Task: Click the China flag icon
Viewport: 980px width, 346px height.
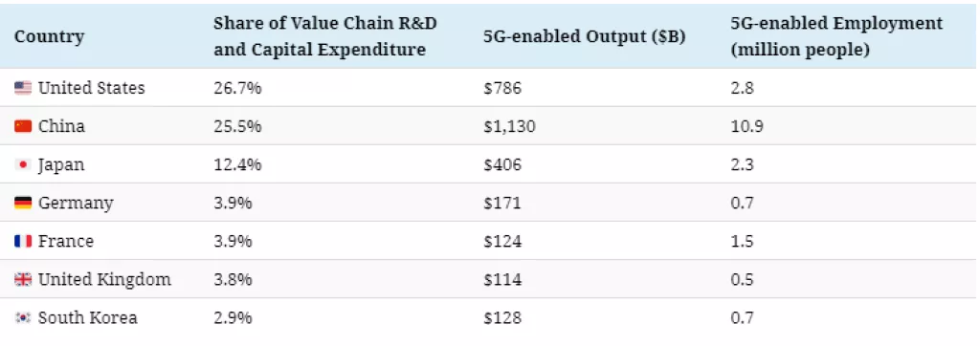Action: tap(23, 126)
